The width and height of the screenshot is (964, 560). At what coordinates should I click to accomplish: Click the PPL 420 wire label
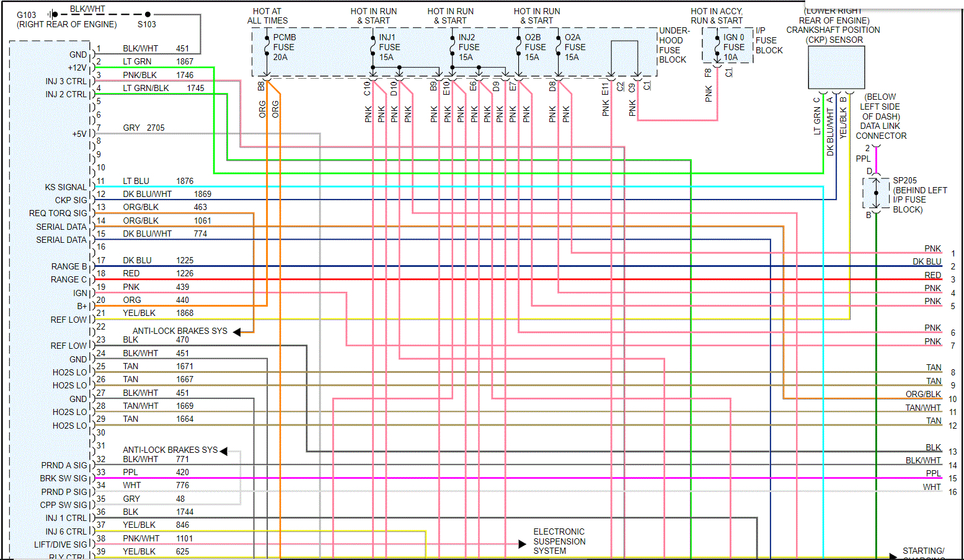(156, 472)
